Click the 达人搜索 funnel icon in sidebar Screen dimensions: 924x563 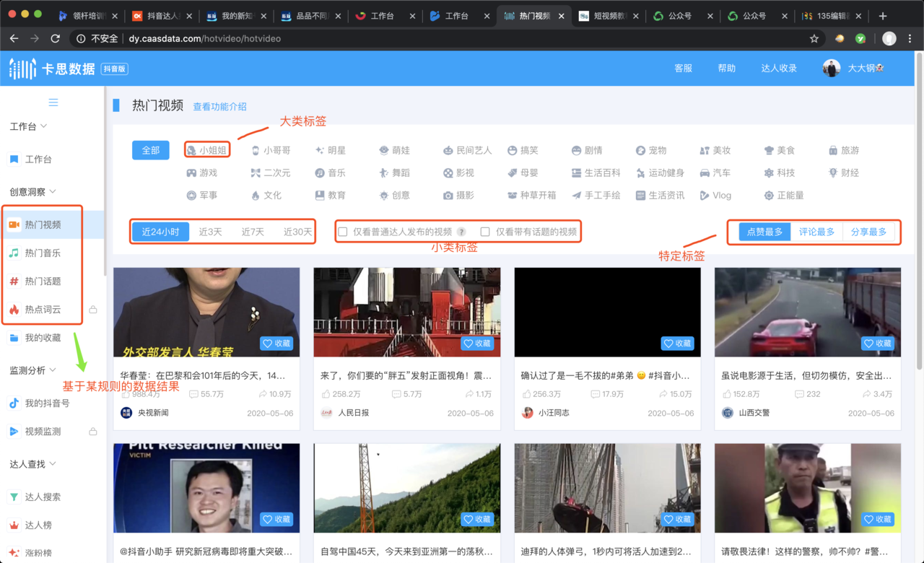pyautogui.click(x=14, y=497)
